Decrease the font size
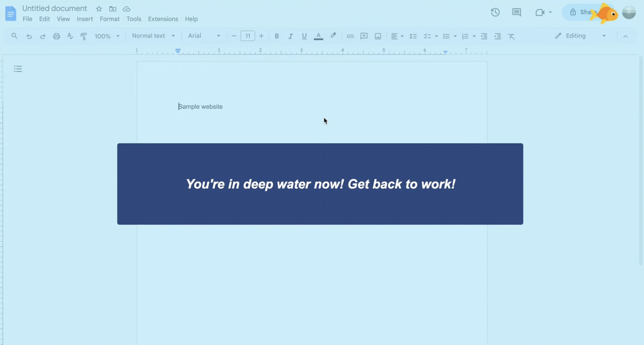This screenshot has width=644, height=345. pyautogui.click(x=234, y=36)
